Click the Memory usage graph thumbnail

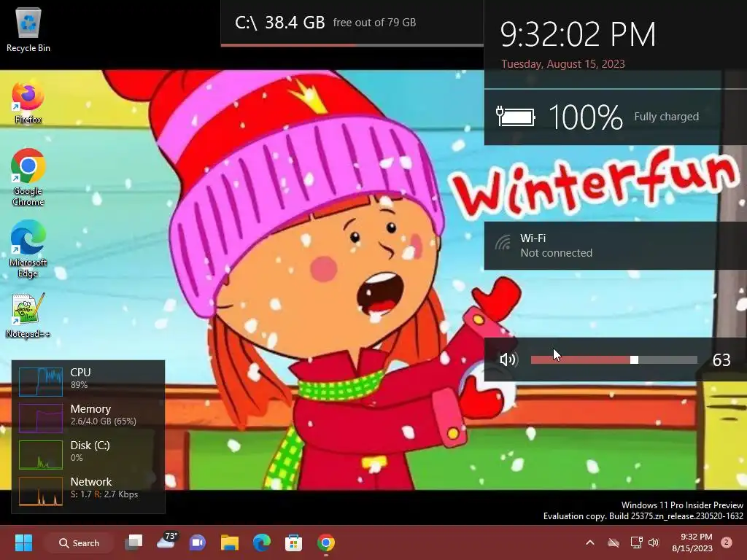41,418
